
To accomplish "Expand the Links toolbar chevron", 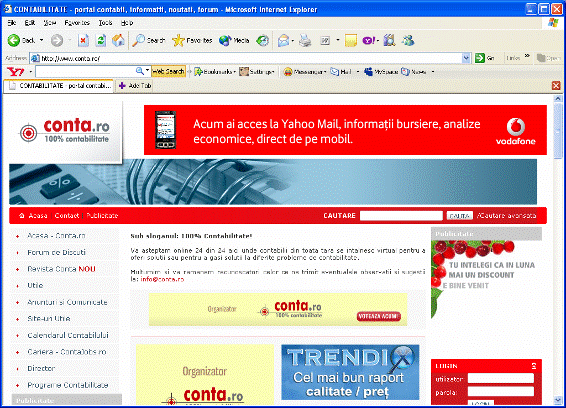I will click(527, 56).
